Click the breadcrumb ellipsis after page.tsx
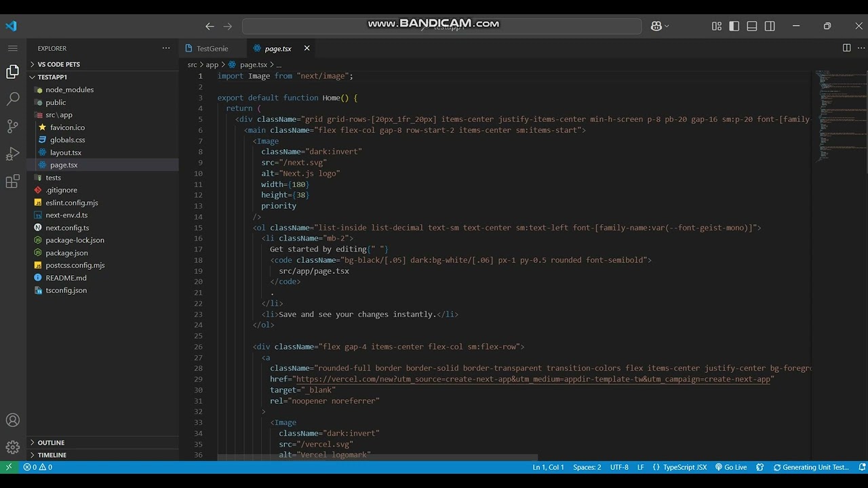 [x=279, y=65]
